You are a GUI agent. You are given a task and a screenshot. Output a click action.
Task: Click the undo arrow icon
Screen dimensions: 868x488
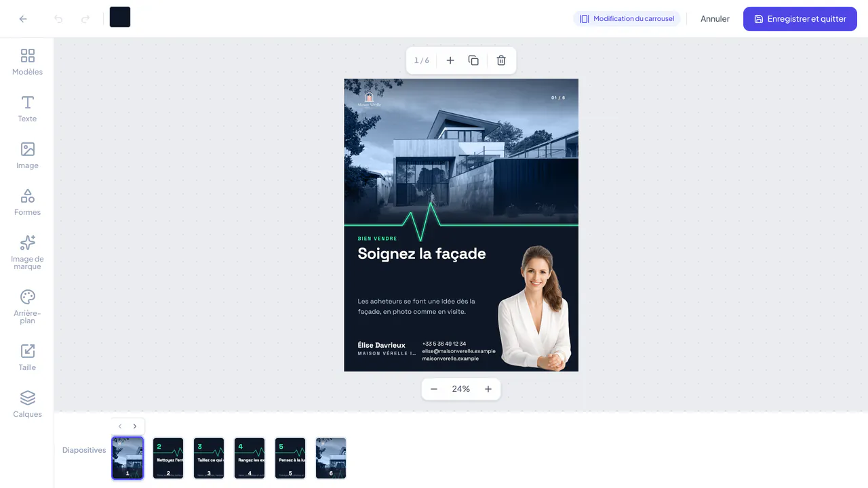pos(58,19)
